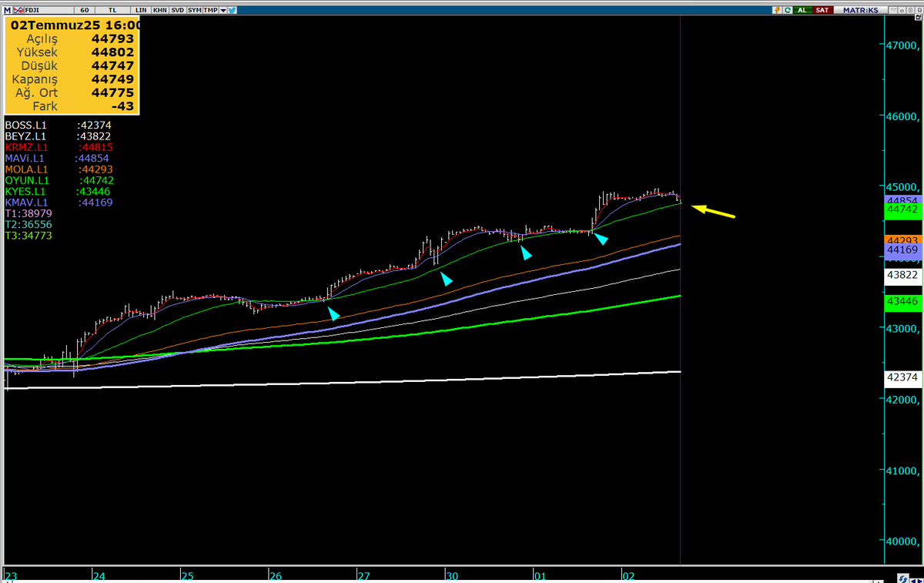This screenshot has width=924, height=583.
Task: Toggle the LIN scale button
Action: (140, 10)
